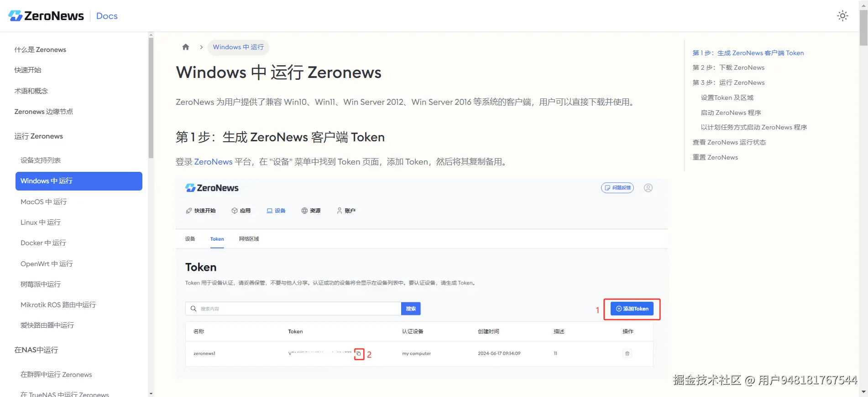Follow the 'ZeroNews' link in step 1 text
Image resolution: width=868 pixels, height=397 pixels.
(213, 162)
